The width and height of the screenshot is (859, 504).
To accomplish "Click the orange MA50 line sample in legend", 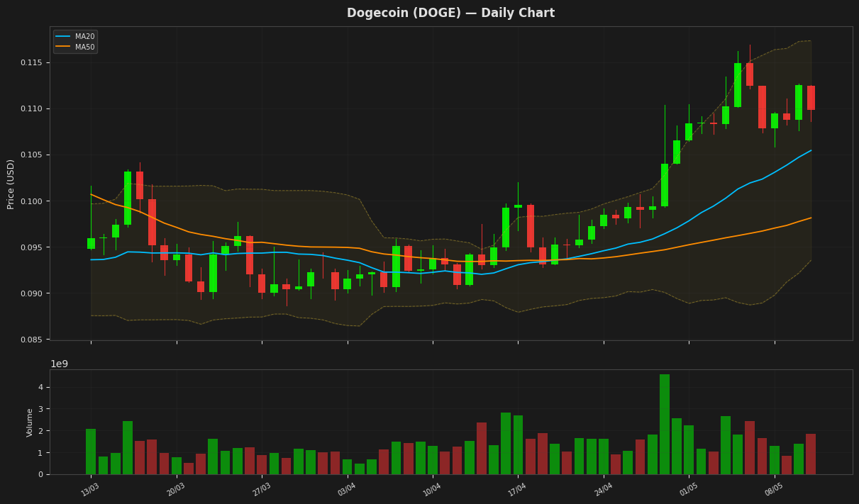I will (x=64, y=47).
